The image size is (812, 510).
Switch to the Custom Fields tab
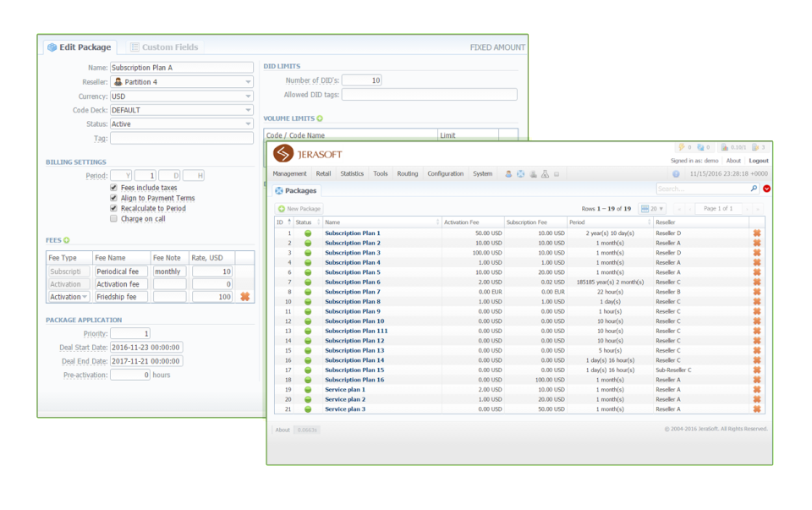point(164,47)
